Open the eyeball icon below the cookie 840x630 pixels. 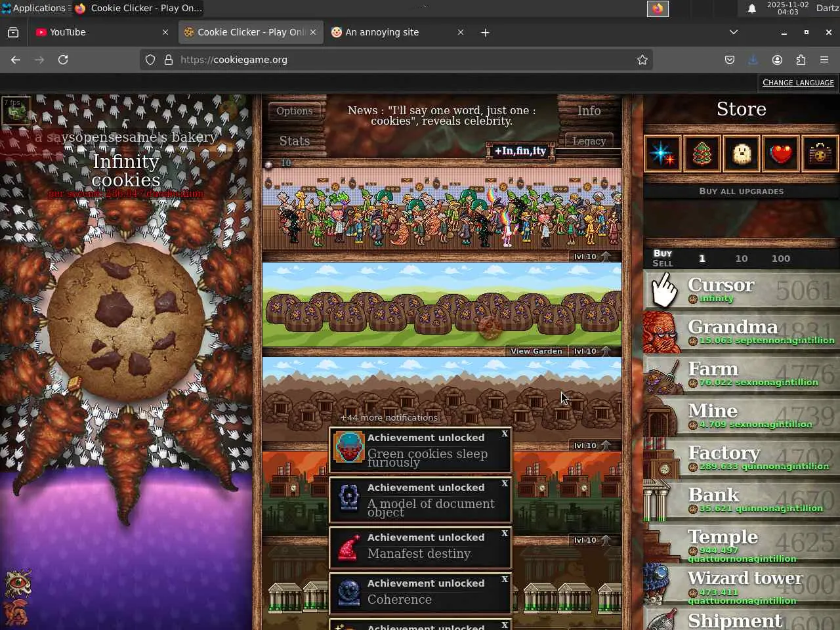pos(18,583)
